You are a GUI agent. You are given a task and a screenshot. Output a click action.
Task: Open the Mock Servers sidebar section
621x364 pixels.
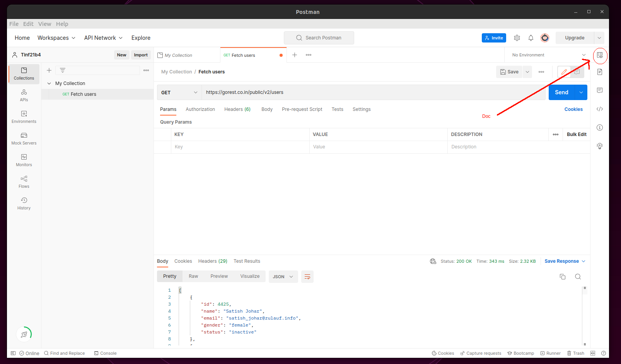click(x=24, y=138)
